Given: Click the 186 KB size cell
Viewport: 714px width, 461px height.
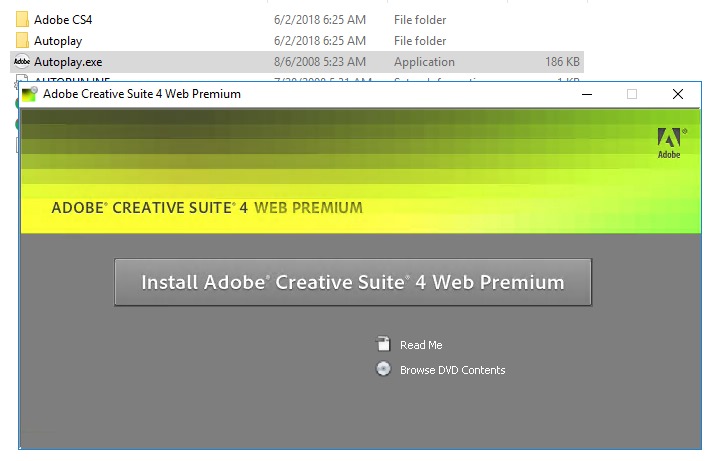Looking at the screenshot, I should click(x=562, y=62).
